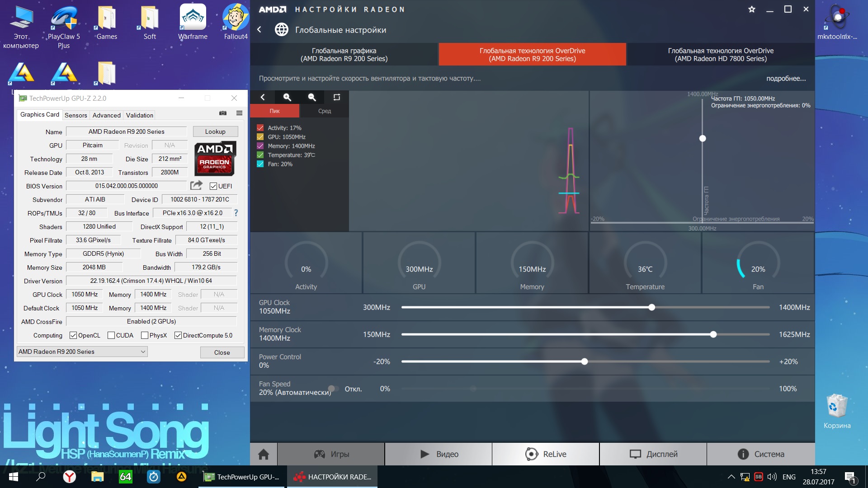Toggle DirectCompute 5.0 checkbox in GPU-Z

178,335
